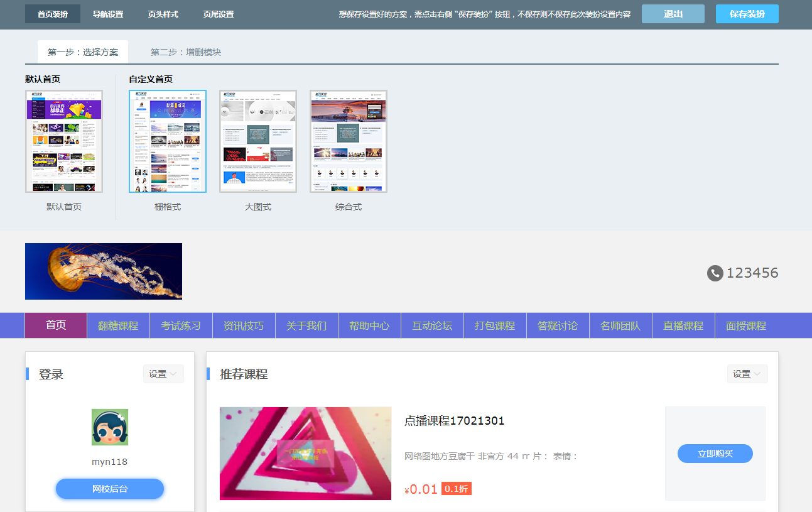Expand the 设置 dropdown in 登录 panel
Viewport: 812px width, 512px height.
(x=163, y=374)
